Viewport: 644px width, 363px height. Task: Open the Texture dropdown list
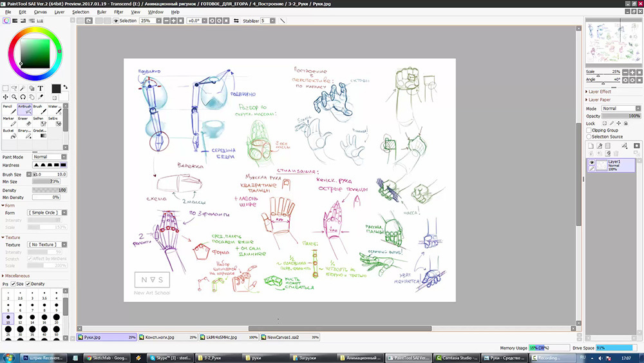coord(46,245)
